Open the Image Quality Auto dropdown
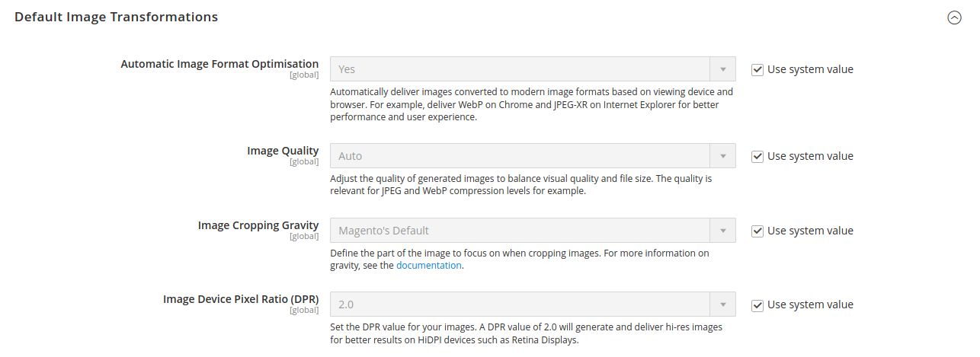Screen dimensions: 980x357 click(532, 156)
